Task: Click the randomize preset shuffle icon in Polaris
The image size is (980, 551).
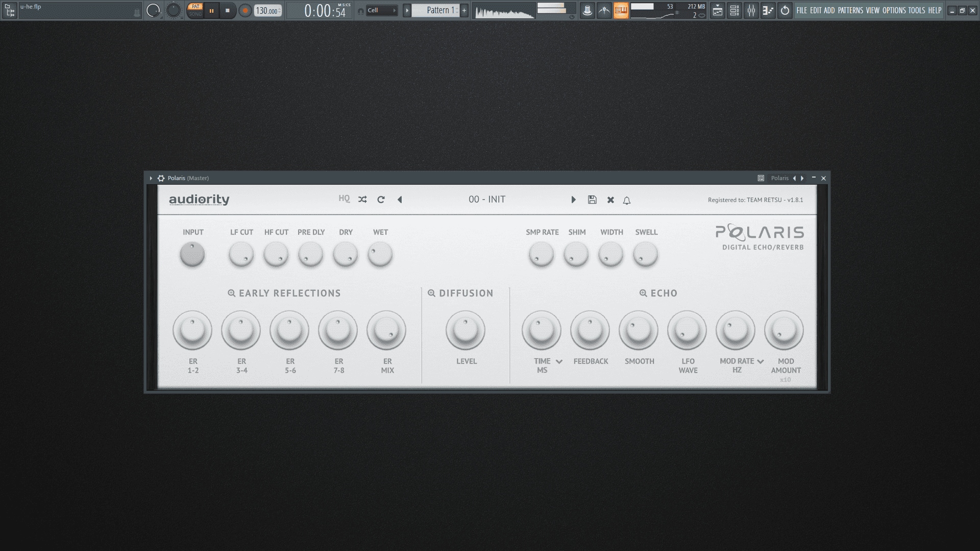Action: [362, 199]
